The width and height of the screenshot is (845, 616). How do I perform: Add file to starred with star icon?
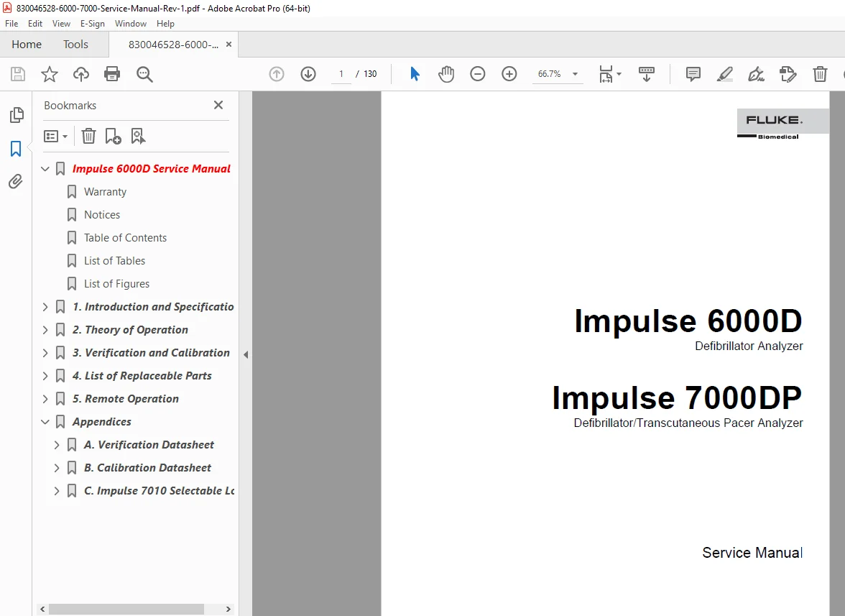(x=50, y=74)
